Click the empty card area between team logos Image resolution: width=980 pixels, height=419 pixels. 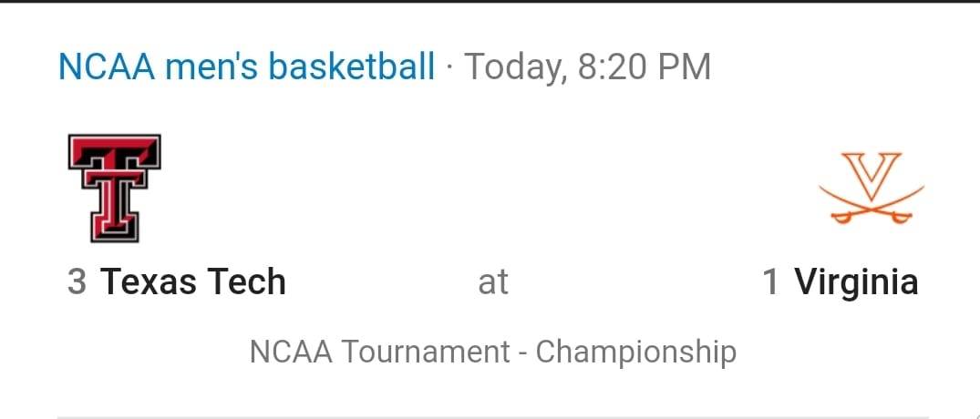coord(490,188)
